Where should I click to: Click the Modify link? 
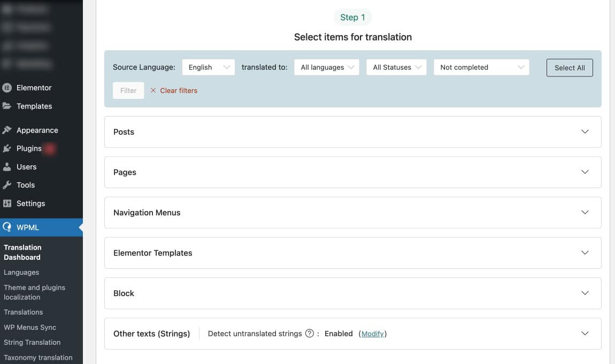pyautogui.click(x=372, y=334)
